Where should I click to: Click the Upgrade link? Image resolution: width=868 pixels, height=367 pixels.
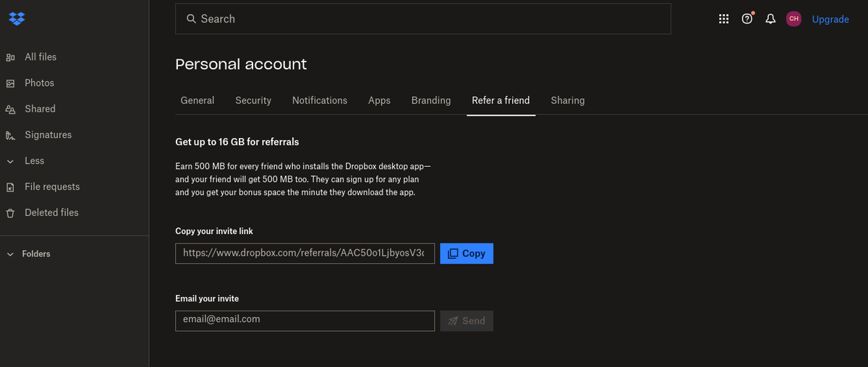tap(830, 20)
